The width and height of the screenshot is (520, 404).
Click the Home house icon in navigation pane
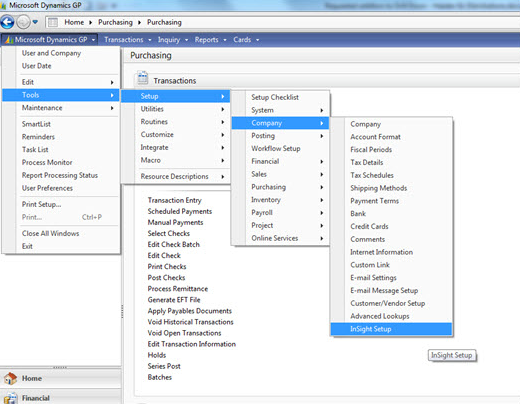(10, 378)
